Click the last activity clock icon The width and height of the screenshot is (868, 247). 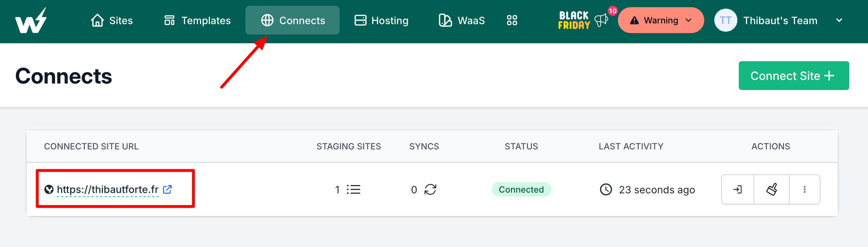click(x=606, y=189)
